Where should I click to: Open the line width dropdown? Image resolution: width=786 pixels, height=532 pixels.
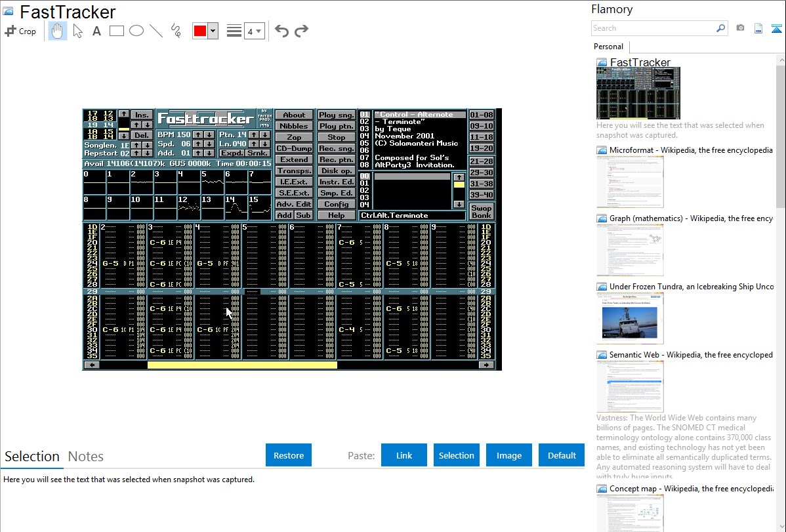[x=254, y=31]
